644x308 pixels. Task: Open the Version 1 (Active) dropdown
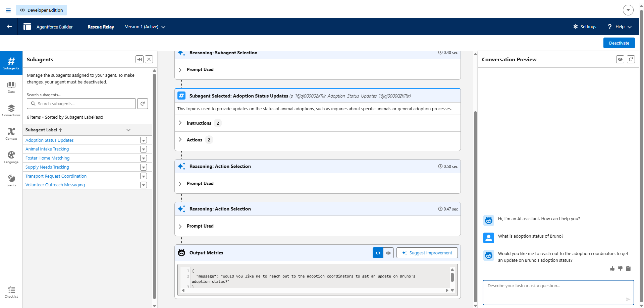point(145,27)
